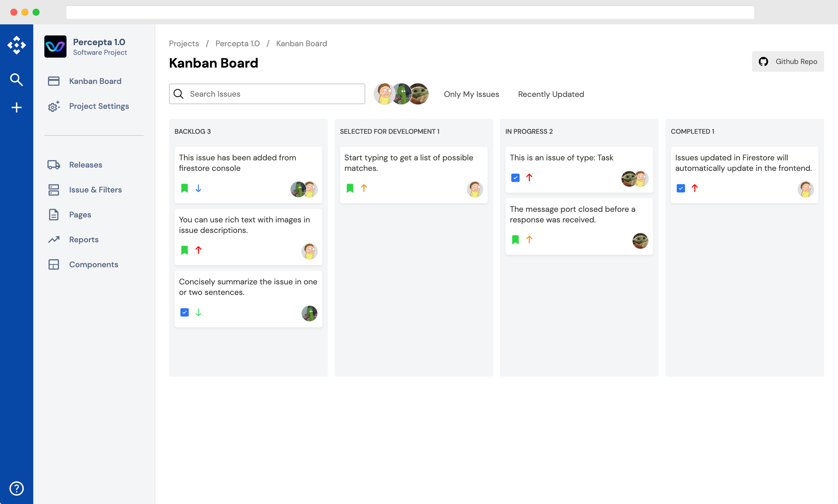Open Issue & Filters in the sidebar
The height and width of the screenshot is (504, 838).
(95, 189)
